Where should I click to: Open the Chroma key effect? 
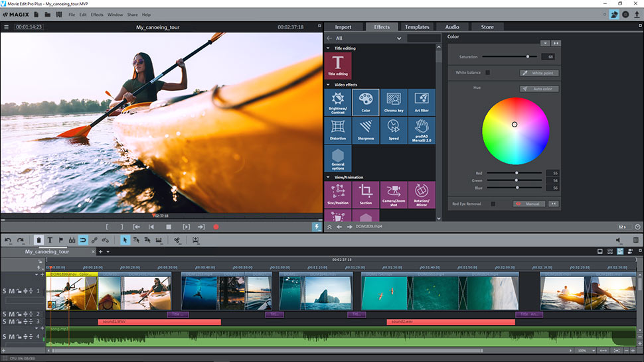tap(393, 102)
